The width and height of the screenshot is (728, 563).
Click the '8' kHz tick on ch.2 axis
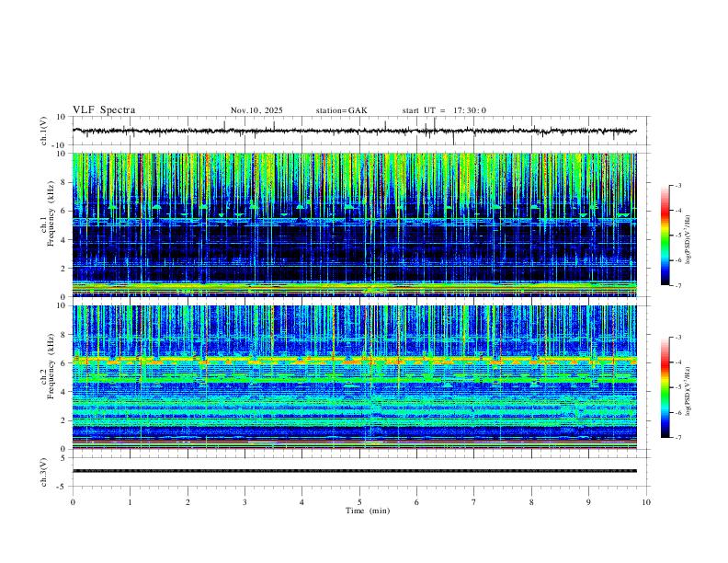point(63,335)
